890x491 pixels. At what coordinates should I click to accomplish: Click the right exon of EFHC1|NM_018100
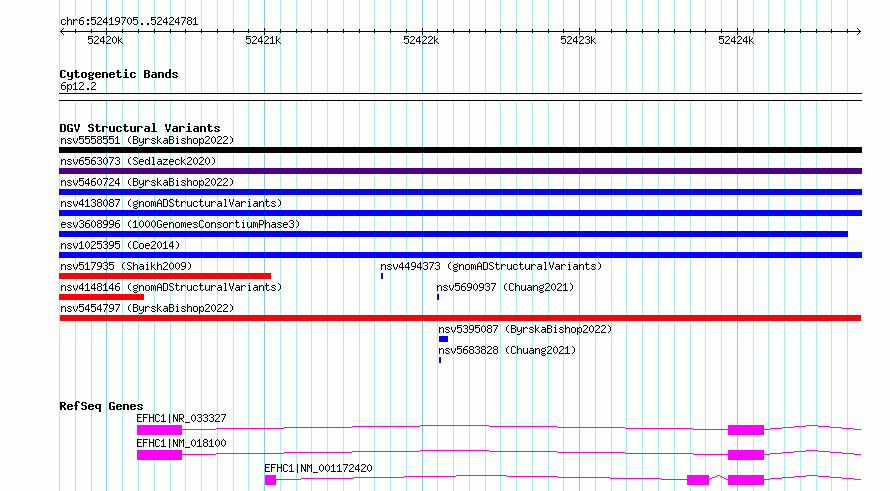[746, 455]
